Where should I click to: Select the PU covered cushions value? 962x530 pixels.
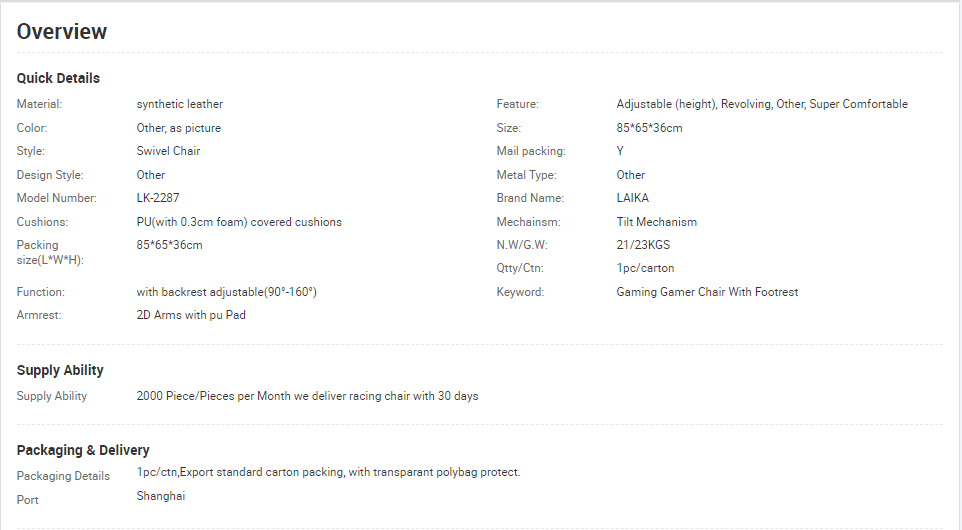click(239, 221)
